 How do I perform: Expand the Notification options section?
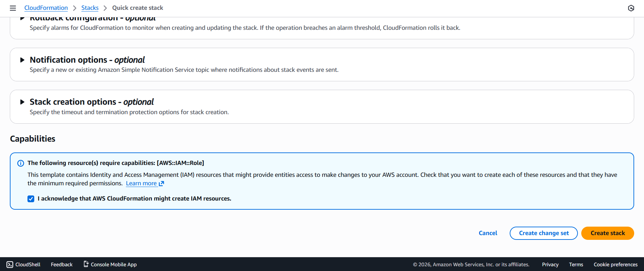click(x=22, y=60)
